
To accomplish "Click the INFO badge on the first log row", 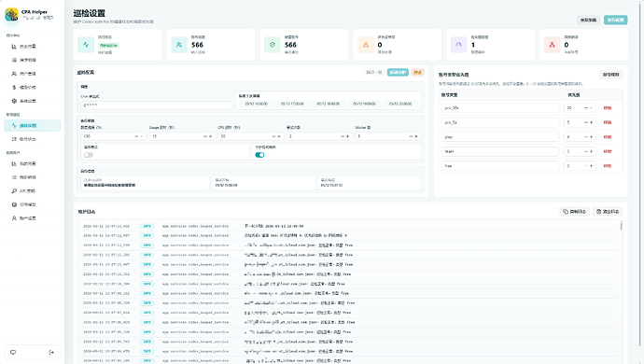I will coord(147,226).
